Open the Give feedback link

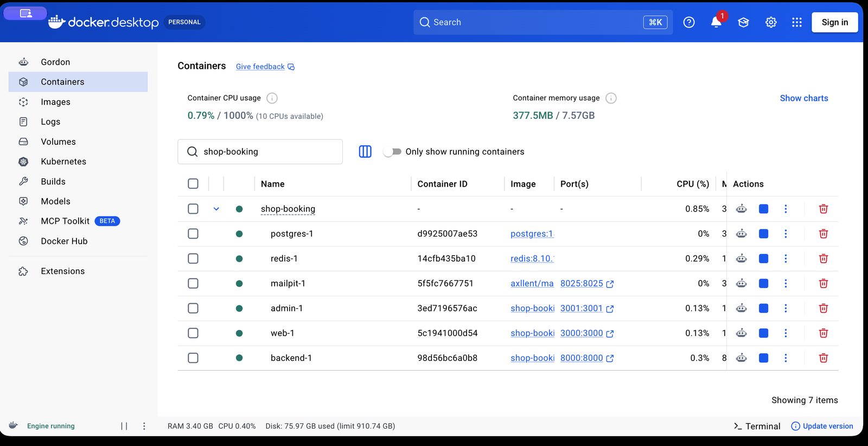[265, 67]
